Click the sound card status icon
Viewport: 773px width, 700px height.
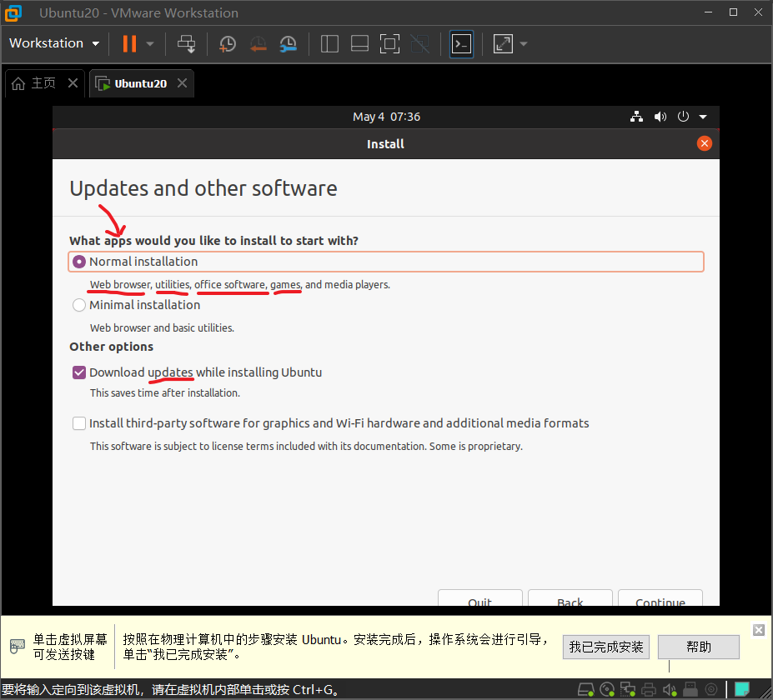[670, 690]
